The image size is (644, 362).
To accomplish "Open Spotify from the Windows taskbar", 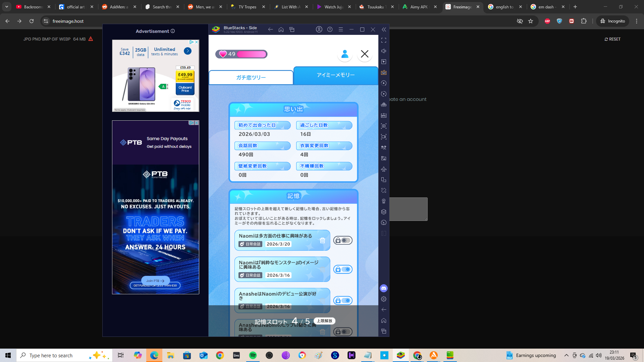I will point(253,355).
